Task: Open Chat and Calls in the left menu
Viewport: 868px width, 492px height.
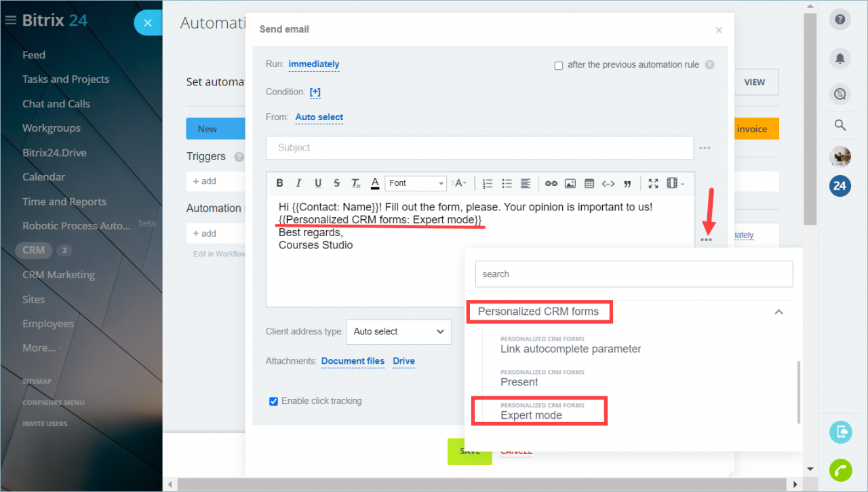Action: pyautogui.click(x=56, y=104)
